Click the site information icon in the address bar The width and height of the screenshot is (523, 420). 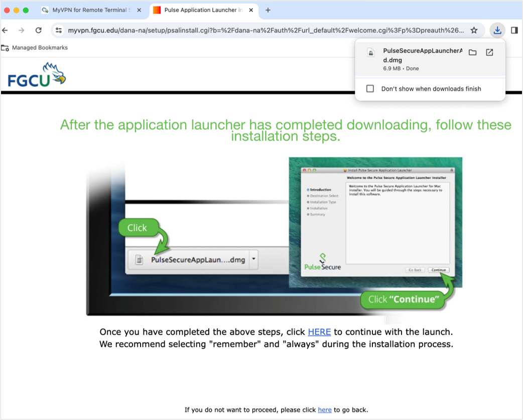[x=59, y=30]
